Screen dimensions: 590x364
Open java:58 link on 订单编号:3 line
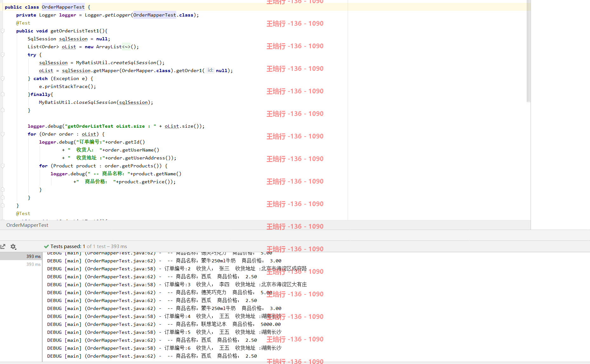coord(120,285)
